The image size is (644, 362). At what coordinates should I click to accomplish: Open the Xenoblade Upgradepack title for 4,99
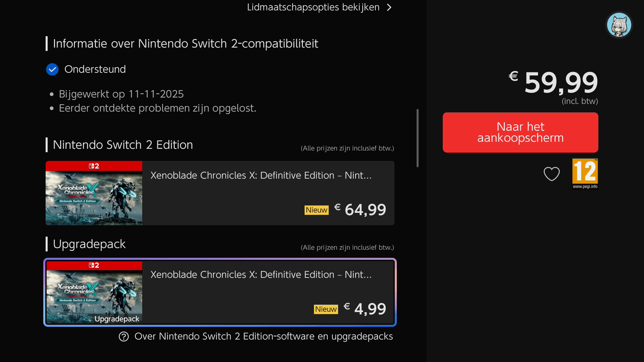point(261,275)
